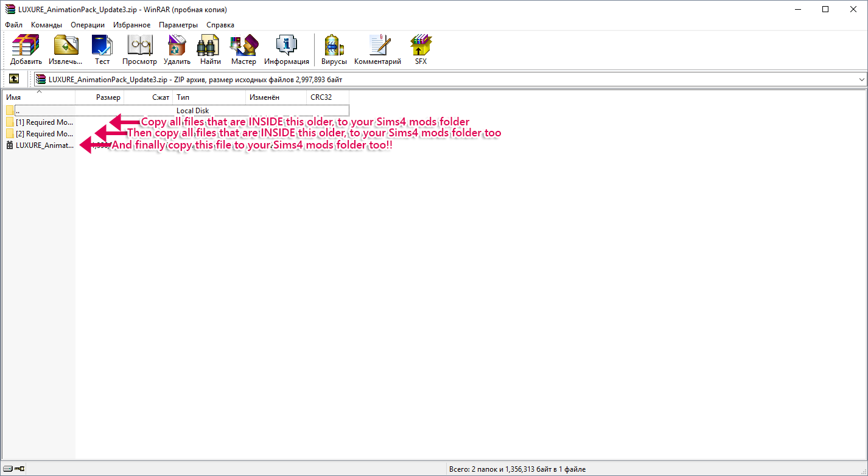Open the Операции menu
This screenshot has width=868, height=476.
point(88,25)
